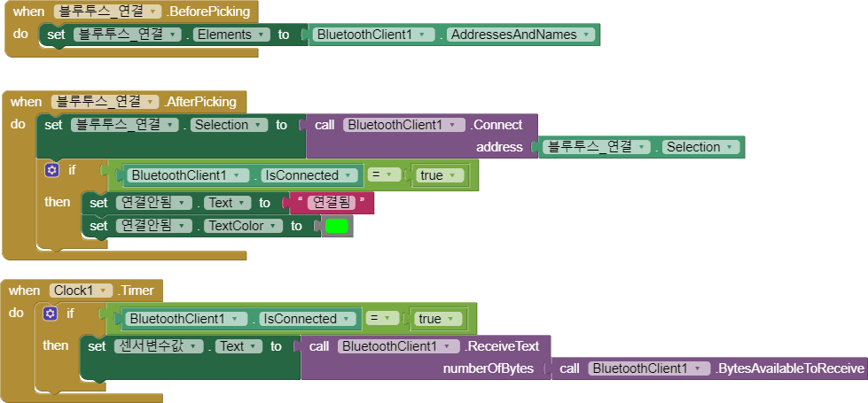Click 'when' label of the BeforePicking event
This screenshot has width=868, height=403.
pos(28,12)
